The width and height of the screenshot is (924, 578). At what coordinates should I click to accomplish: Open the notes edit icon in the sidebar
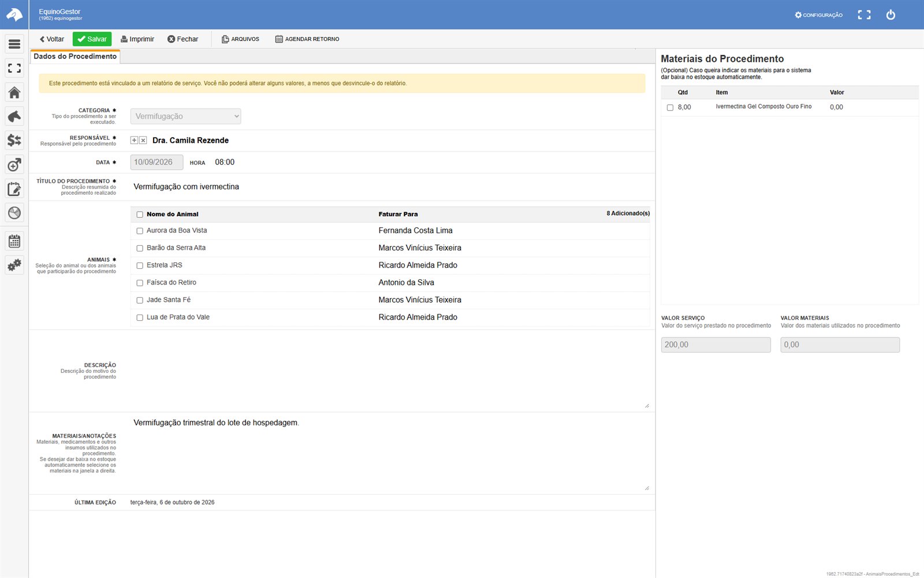(14, 189)
